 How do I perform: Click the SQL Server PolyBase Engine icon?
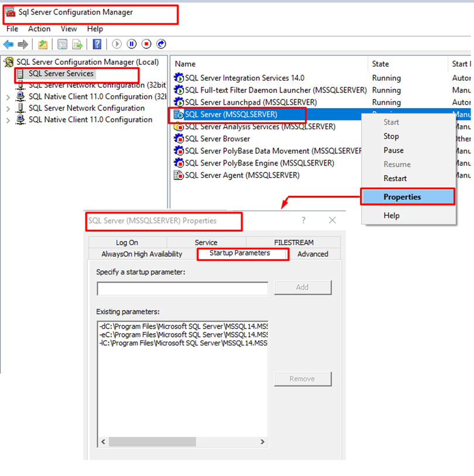pyautogui.click(x=178, y=163)
